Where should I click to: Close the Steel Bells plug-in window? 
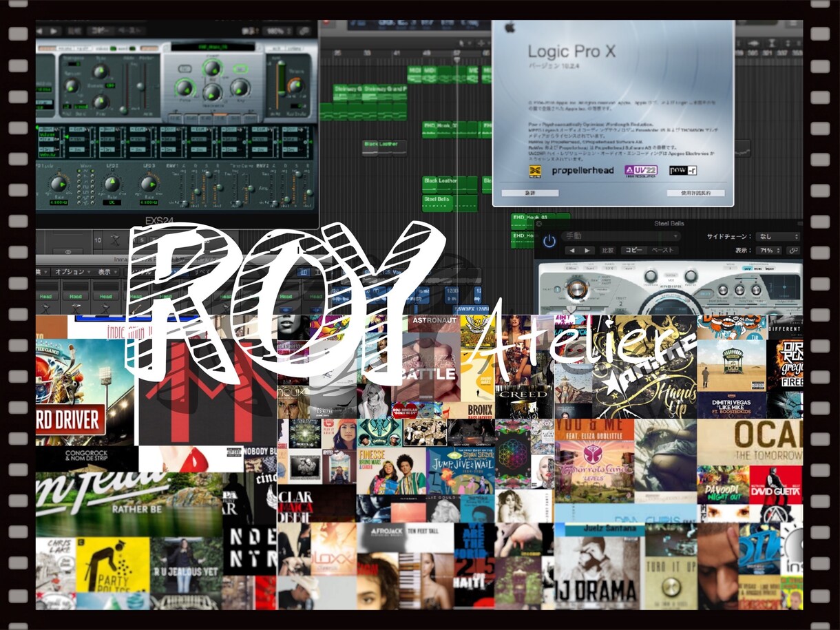(539, 224)
